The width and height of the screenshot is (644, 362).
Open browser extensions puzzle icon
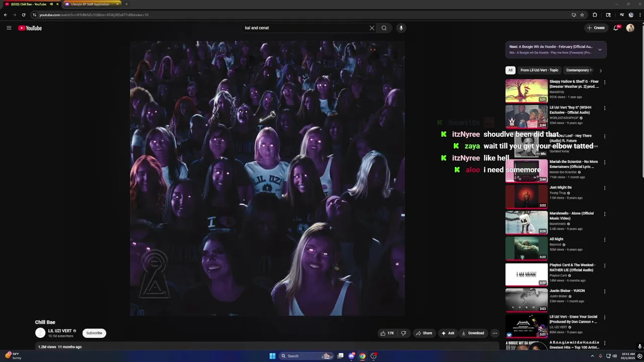coord(595,15)
